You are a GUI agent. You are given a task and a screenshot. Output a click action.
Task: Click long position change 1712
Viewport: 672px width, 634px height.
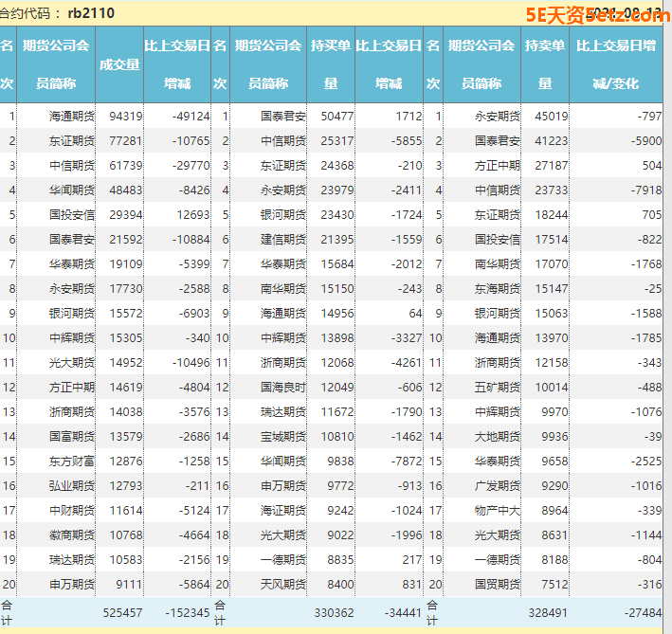409,116
